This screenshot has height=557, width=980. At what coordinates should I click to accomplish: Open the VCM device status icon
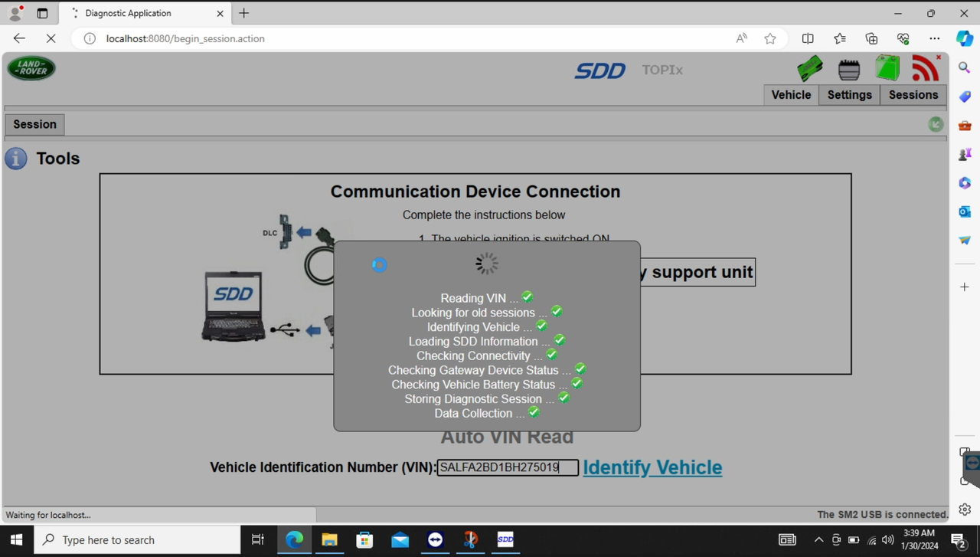(x=848, y=67)
